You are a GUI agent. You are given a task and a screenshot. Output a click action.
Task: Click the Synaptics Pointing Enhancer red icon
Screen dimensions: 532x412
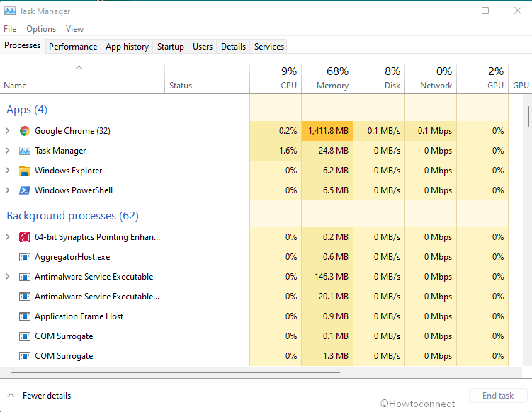24,237
